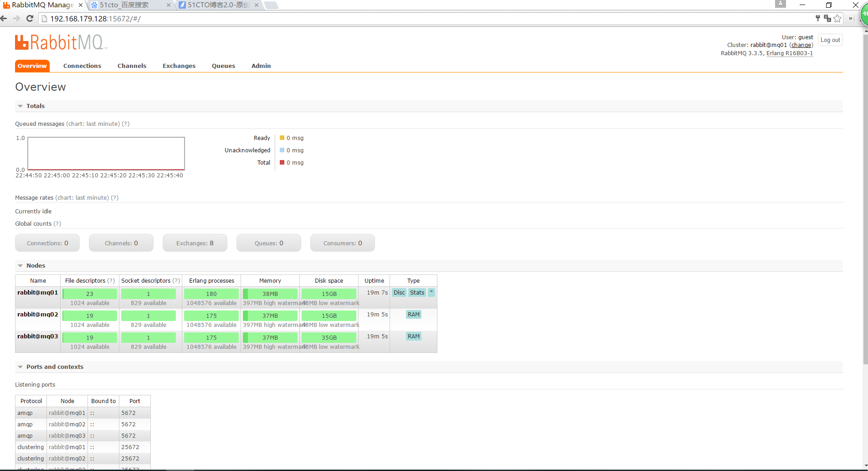Click the Chrome user profile icon

coord(781,4)
